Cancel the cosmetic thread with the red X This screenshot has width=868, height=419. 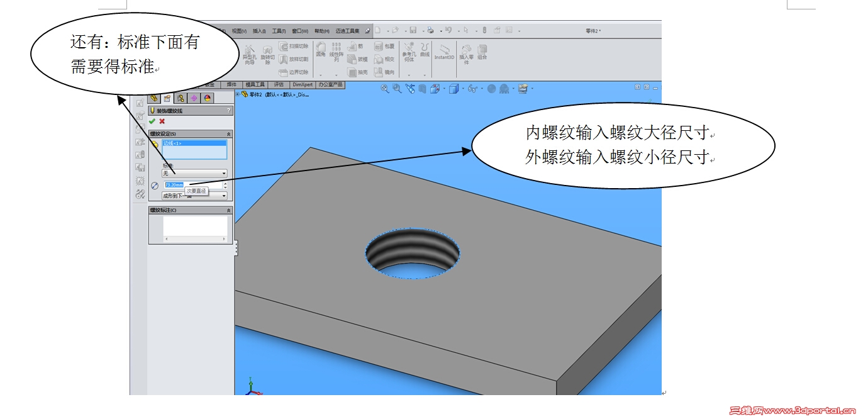162,121
